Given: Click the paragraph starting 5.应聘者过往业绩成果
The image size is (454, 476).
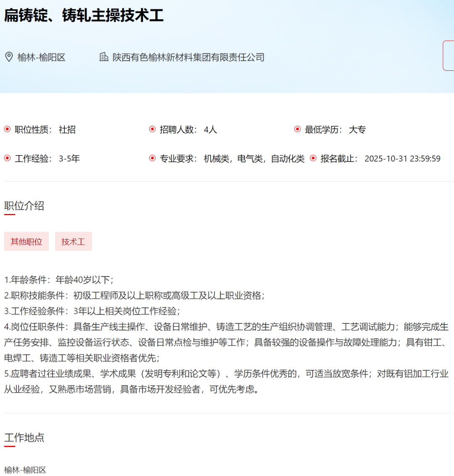Looking at the screenshot, I should tap(227, 381).
